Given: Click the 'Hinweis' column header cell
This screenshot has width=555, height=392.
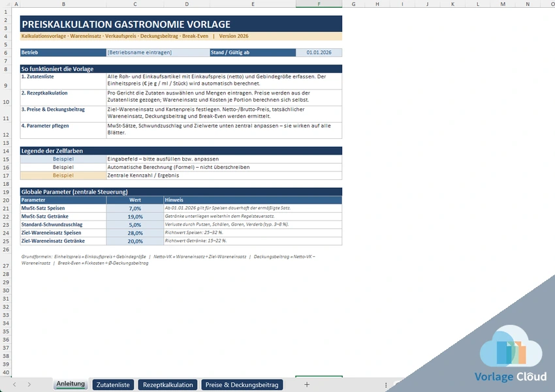Looking at the screenshot, I should click(253, 200).
